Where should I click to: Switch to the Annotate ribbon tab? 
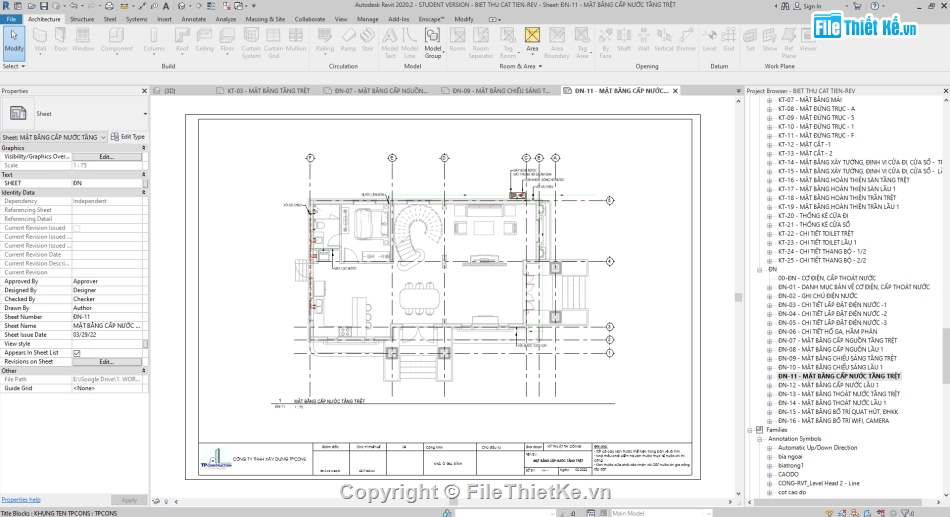193,19
